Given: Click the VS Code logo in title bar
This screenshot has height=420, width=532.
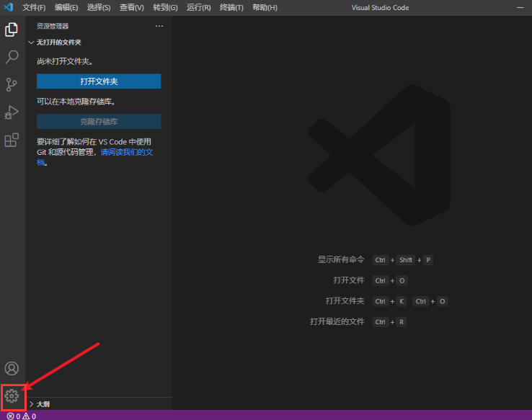Looking at the screenshot, I should coord(9,7).
